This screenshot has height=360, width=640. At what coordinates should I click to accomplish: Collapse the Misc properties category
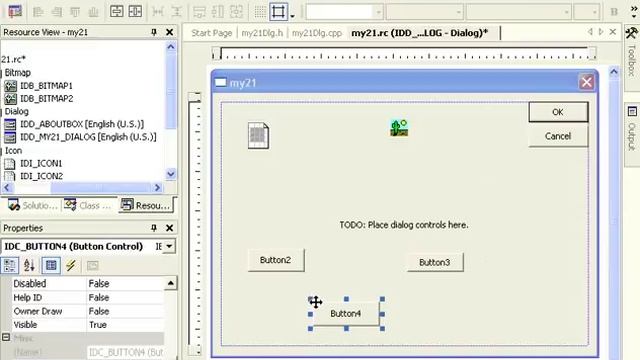coord(6,338)
